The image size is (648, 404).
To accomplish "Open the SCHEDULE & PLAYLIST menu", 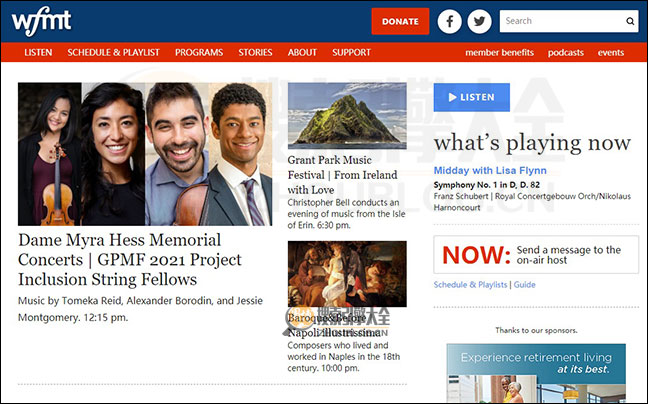I will coord(113,52).
